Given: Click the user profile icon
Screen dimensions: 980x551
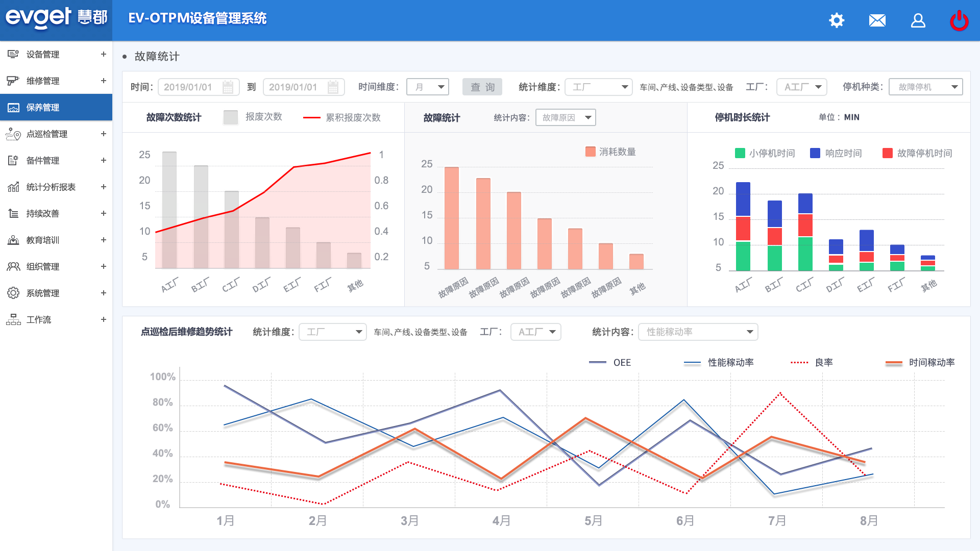Looking at the screenshot, I should pyautogui.click(x=918, y=20).
